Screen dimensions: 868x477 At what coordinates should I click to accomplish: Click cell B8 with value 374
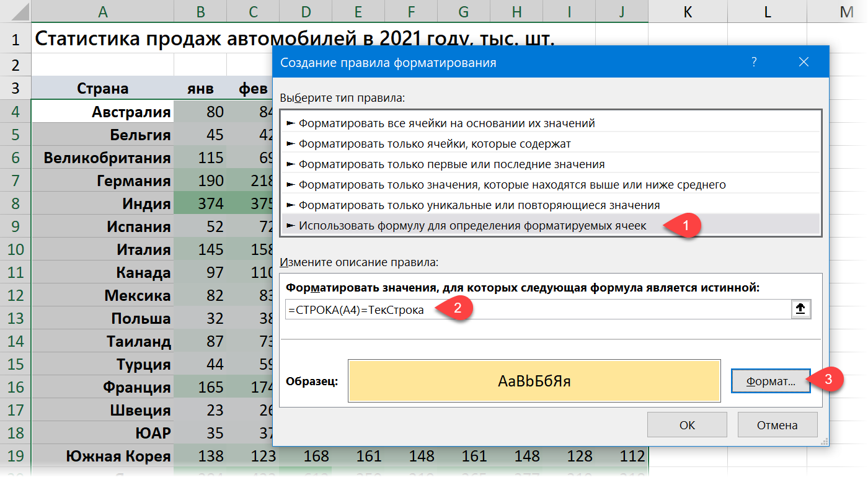point(200,203)
